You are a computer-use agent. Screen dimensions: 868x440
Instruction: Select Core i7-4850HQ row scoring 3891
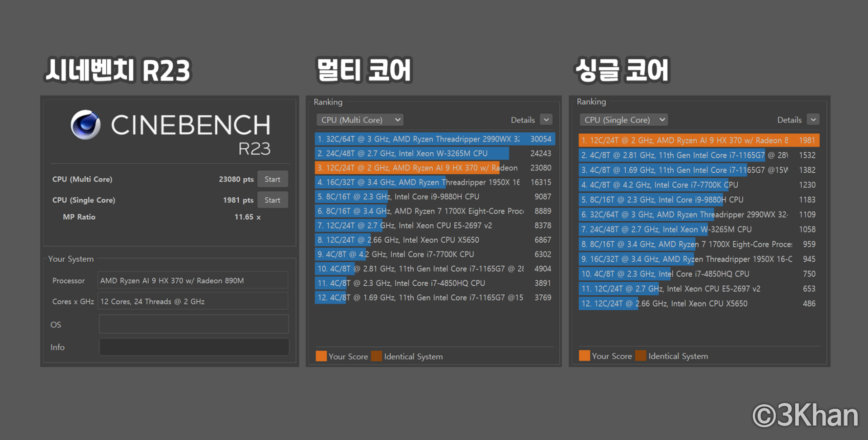point(434,283)
